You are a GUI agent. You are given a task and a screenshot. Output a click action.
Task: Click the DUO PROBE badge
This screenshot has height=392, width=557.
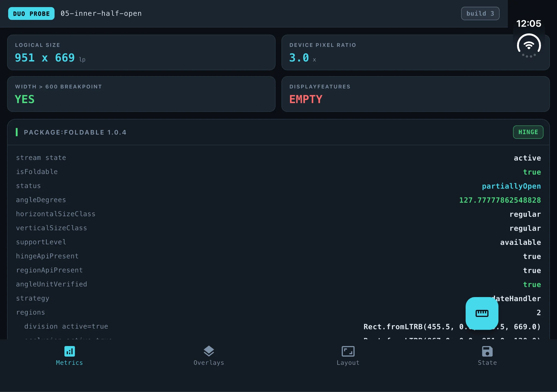[x=31, y=14]
